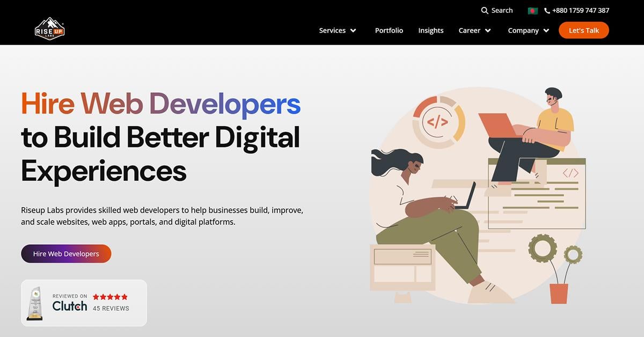
Task: Click the Riseup Labs description paragraph
Action: click(x=162, y=216)
